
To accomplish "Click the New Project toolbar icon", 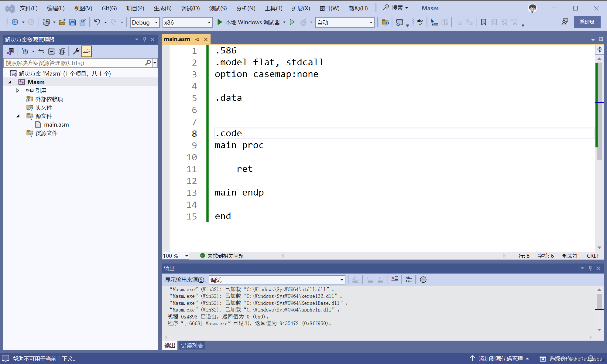I will pyautogui.click(x=46, y=22).
